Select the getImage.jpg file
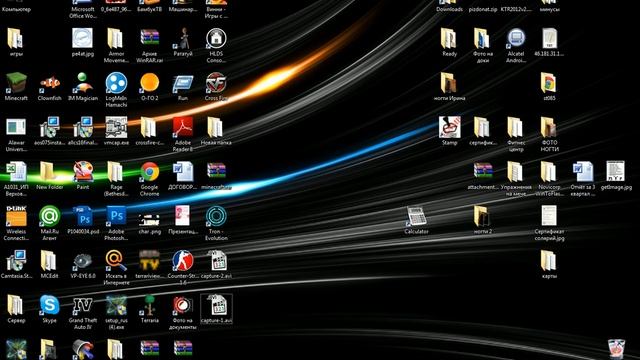 coord(616,172)
